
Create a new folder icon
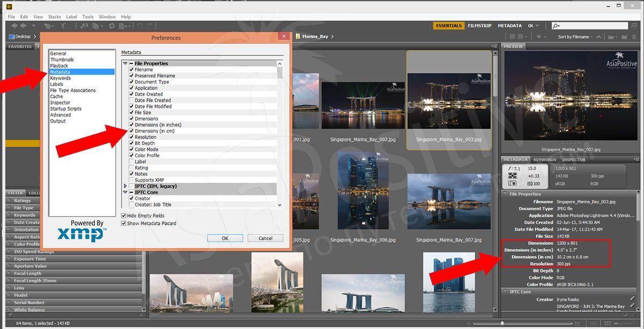coord(624,37)
